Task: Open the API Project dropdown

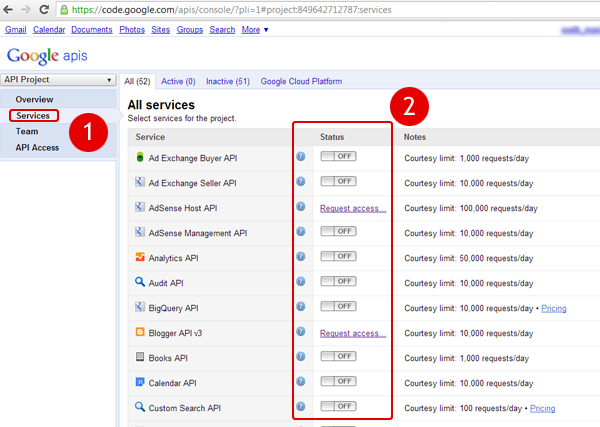Action: (x=58, y=80)
